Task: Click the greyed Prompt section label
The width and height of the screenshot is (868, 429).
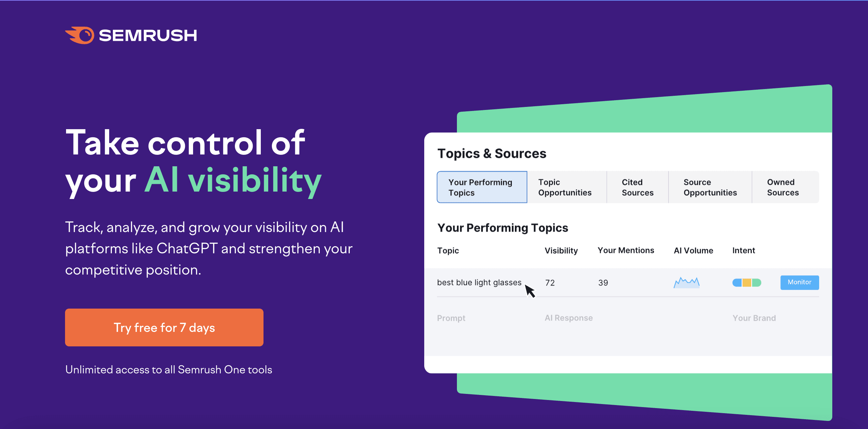Action: (x=451, y=318)
